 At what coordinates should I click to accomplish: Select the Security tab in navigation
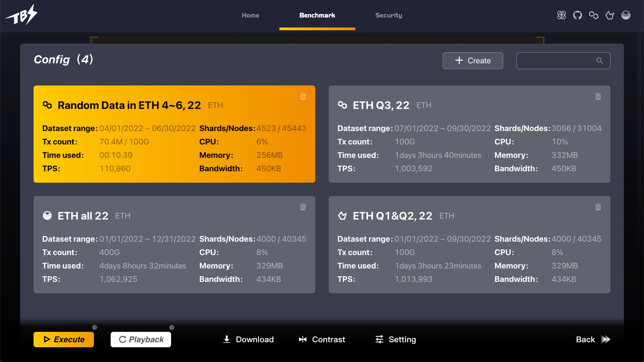pos(388,15)
